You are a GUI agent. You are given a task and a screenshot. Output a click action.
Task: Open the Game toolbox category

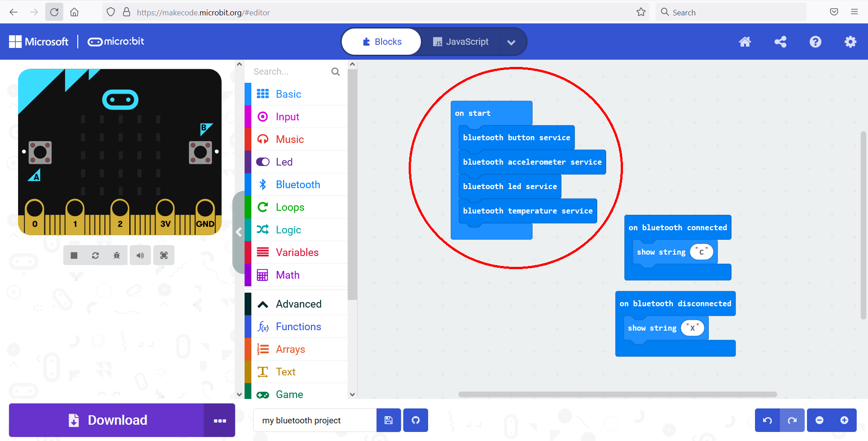[296, 392]
